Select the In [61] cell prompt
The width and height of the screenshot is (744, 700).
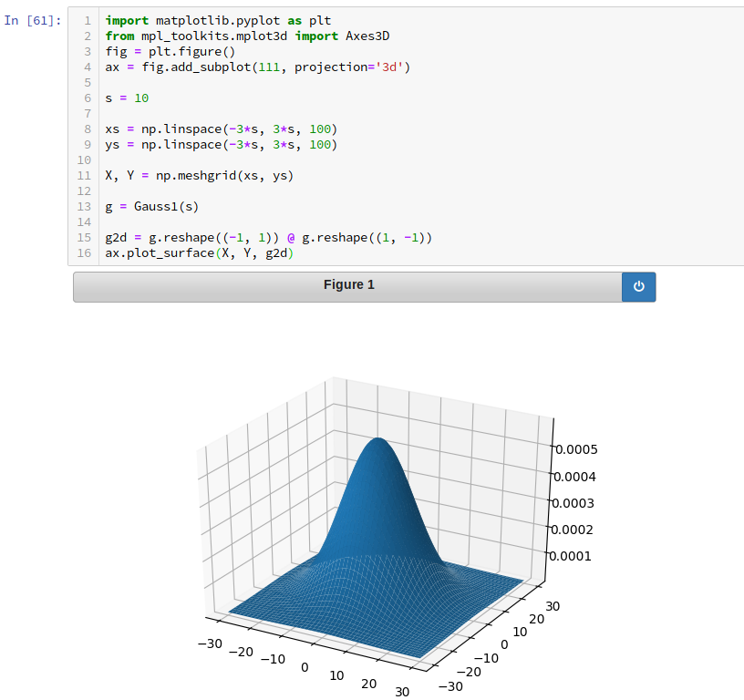[33, 20]
